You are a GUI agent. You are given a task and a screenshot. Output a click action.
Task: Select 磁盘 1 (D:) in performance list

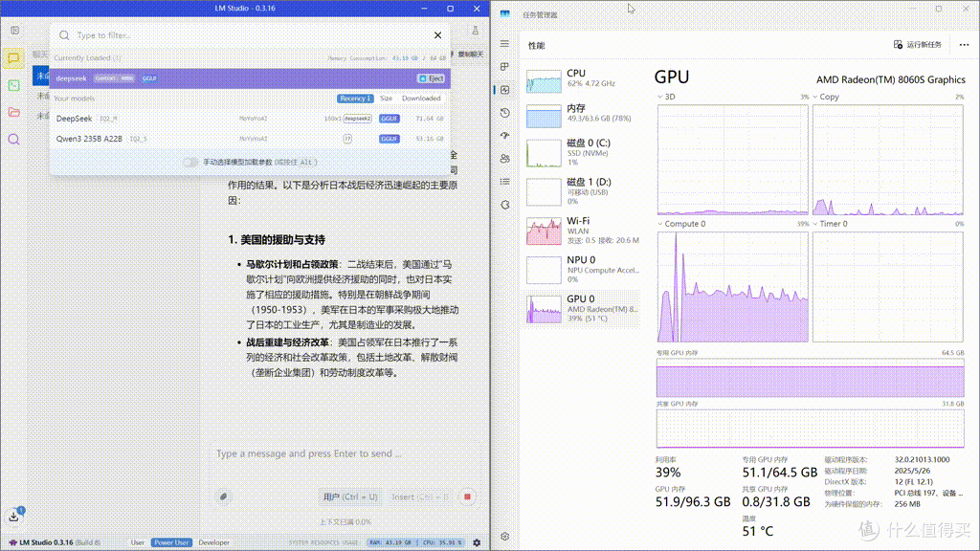click(583, 191)
